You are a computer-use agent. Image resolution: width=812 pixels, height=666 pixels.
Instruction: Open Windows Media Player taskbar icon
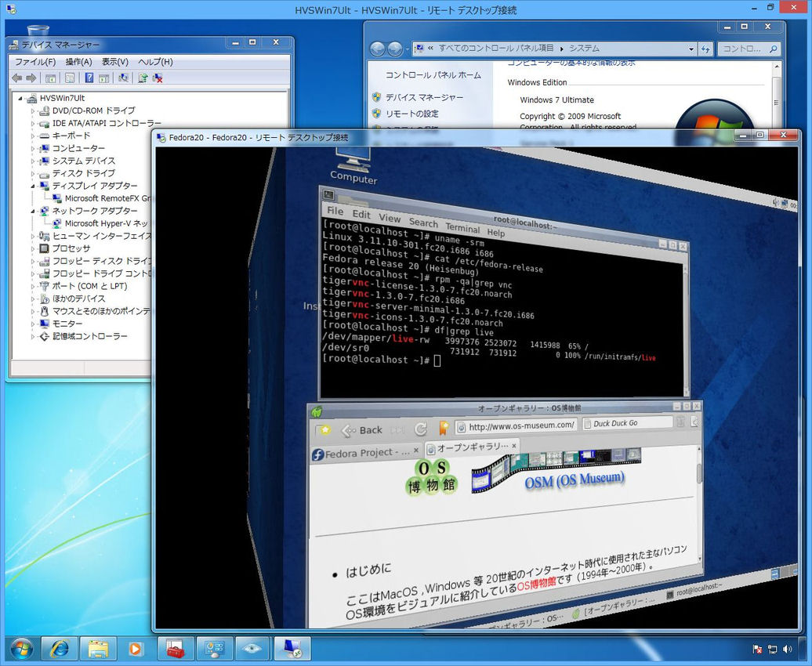tap(135, 649)
